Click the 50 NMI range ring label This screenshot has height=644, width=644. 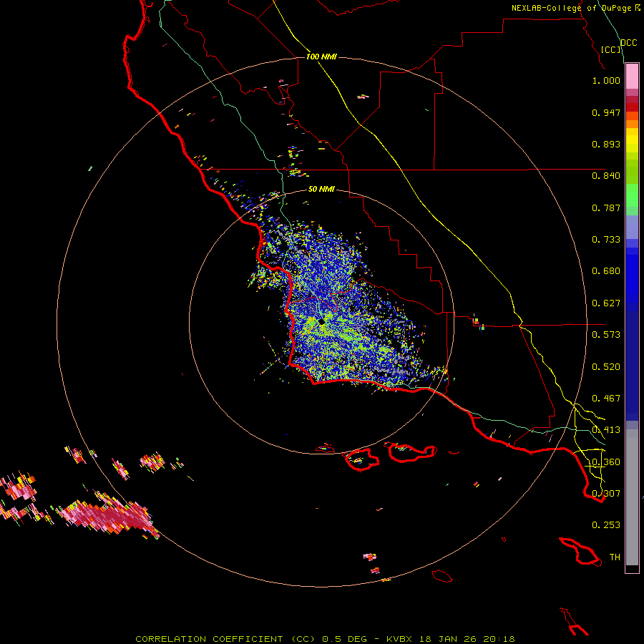pyautogui.click(x=321, y=189)
